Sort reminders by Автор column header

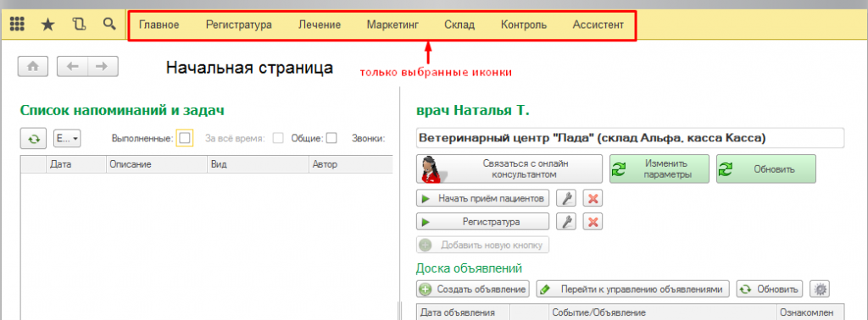coord(350,164)
